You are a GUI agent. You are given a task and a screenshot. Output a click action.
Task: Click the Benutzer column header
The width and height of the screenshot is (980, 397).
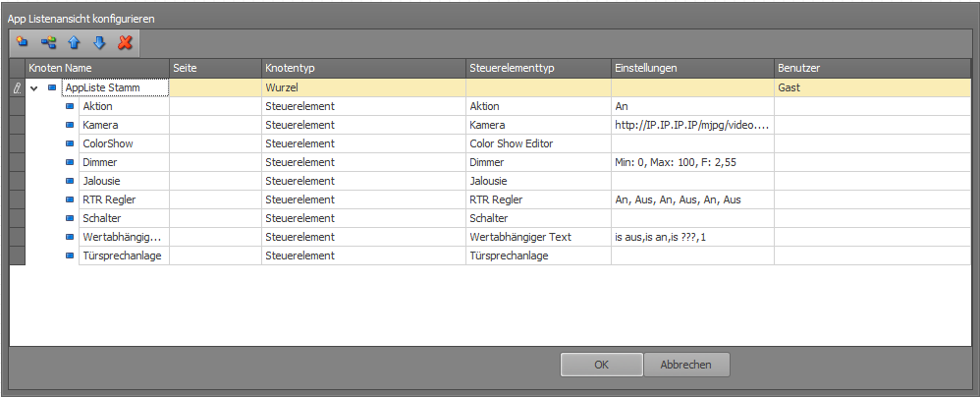point(873,68)
